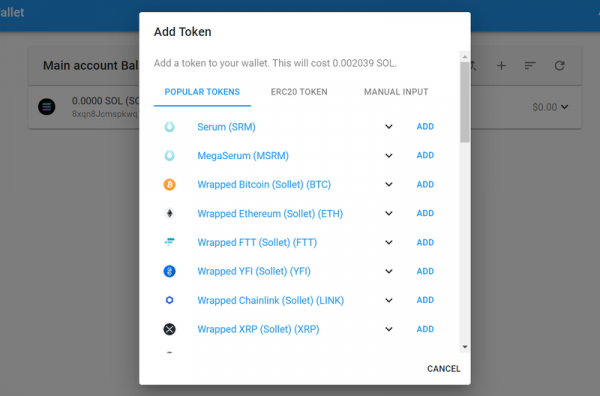Switch to ERC20 Token tab

click(x=299, y=92)
